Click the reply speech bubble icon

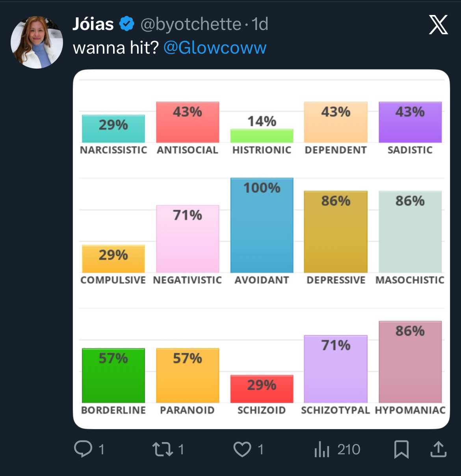coord(83,449)
